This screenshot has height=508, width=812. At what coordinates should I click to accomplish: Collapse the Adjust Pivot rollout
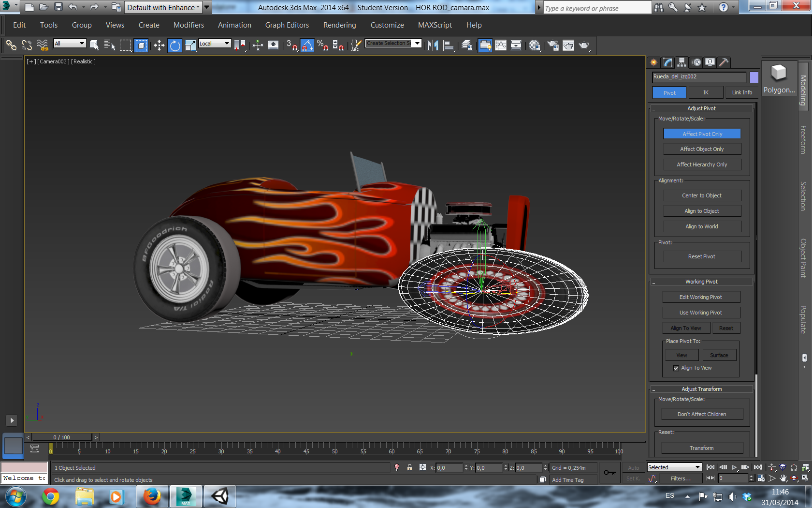(701, 108)
